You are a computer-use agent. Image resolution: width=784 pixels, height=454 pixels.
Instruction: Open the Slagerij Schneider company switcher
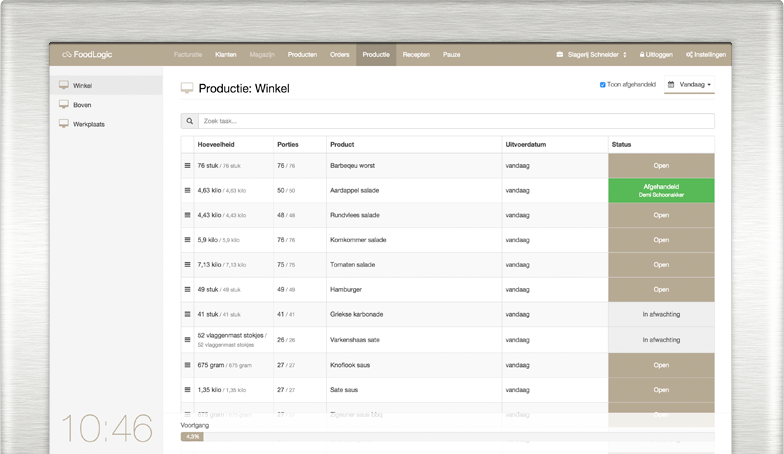592,54
